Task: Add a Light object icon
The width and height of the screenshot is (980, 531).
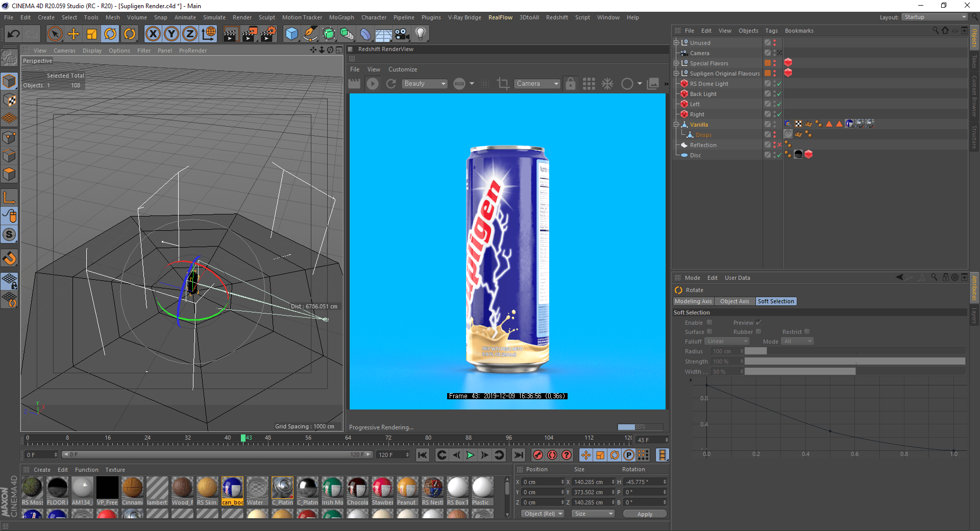Action: click(421, 34)
